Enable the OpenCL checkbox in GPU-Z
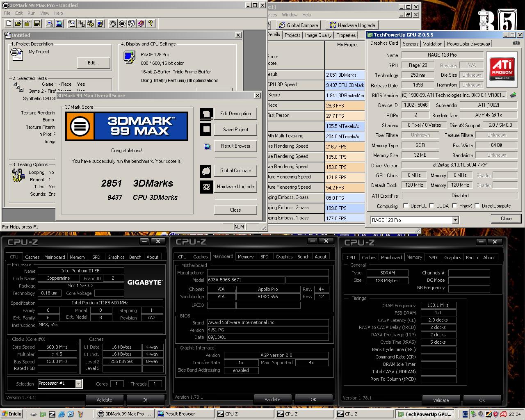 pyautogui.click(x=406, y=206)
